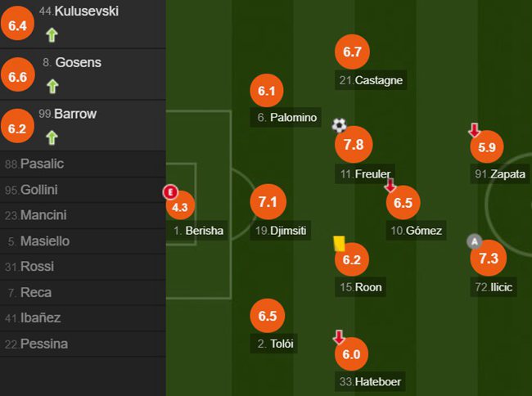This screenshot has height=396, width=532.
Task: Click the goal soccer ball icon above Freuler
Action: pyautogui.click(x=340, y=125)
